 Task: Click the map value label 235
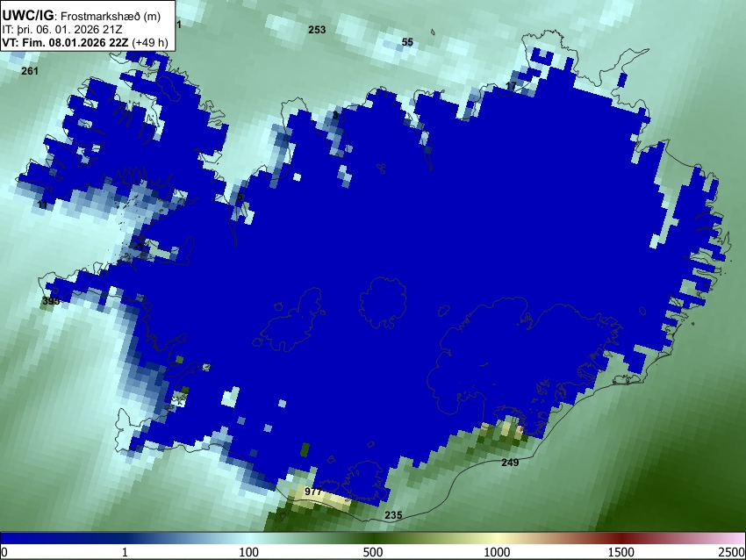pyautogui.click(x=393, y=515)
